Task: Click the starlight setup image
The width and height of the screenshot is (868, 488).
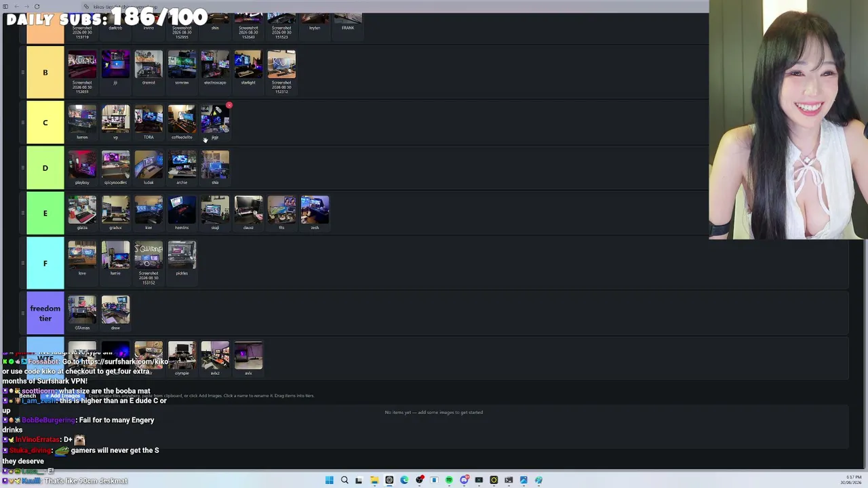Action: pos(248,64)
